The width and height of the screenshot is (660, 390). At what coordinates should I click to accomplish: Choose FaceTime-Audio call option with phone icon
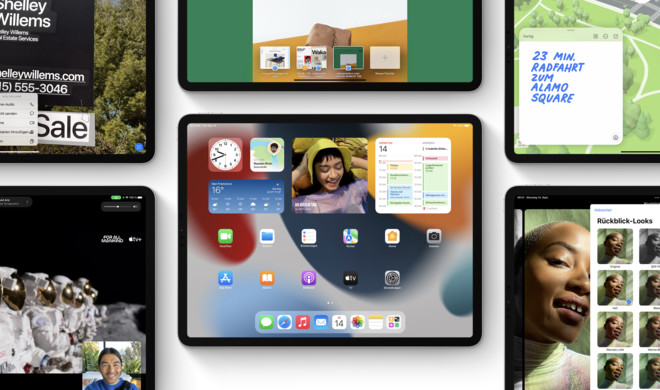[18, 104]
